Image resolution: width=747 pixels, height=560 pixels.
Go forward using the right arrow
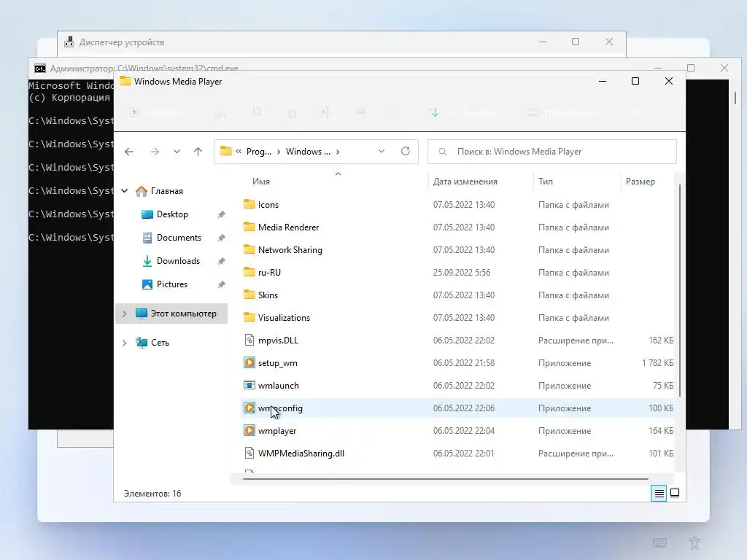coord(155,152)
